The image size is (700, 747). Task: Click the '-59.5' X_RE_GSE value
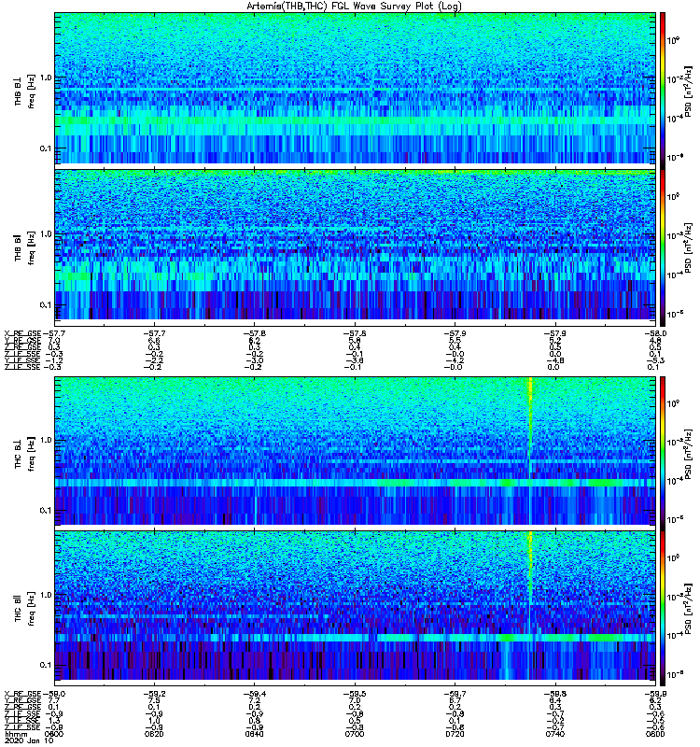pos(355,694)
